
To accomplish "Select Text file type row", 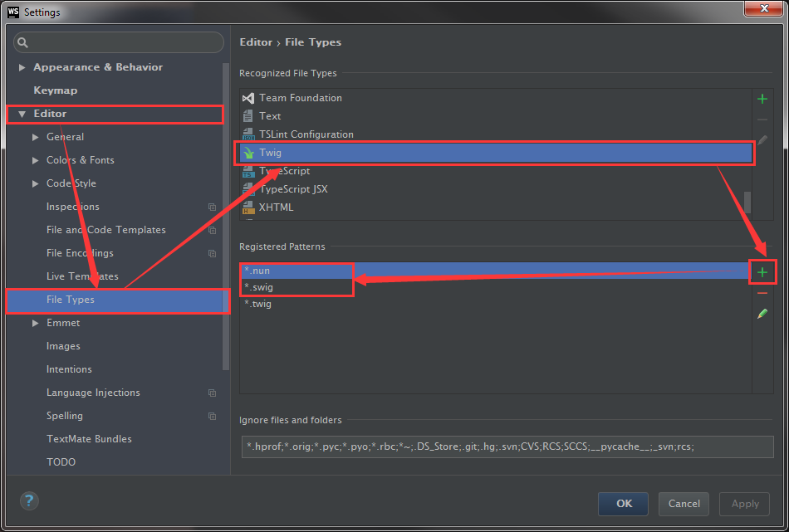I will [x=496, y=116].
